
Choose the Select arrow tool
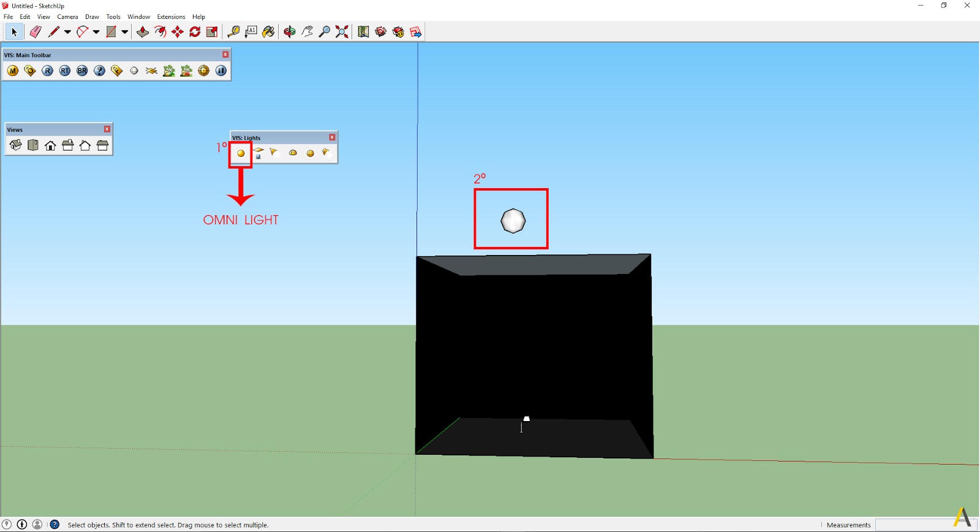pyautogui.click(x=14, y=32)
